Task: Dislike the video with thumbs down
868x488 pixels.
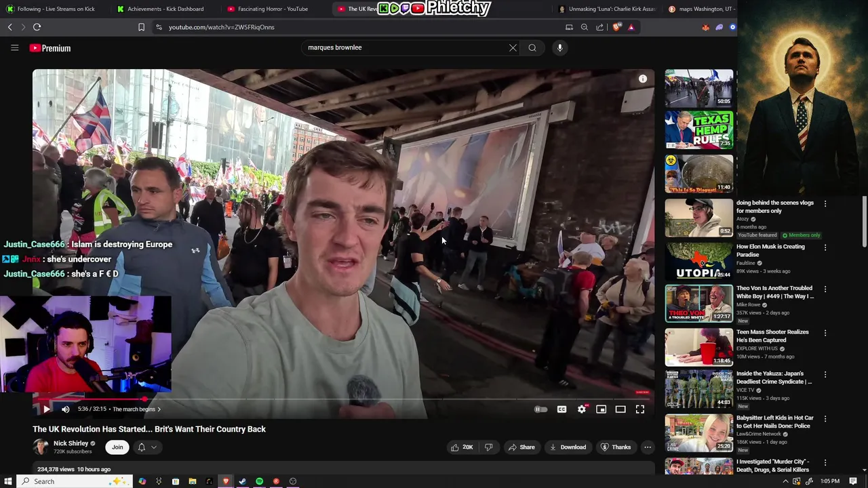Action: [x=488, y=447]
